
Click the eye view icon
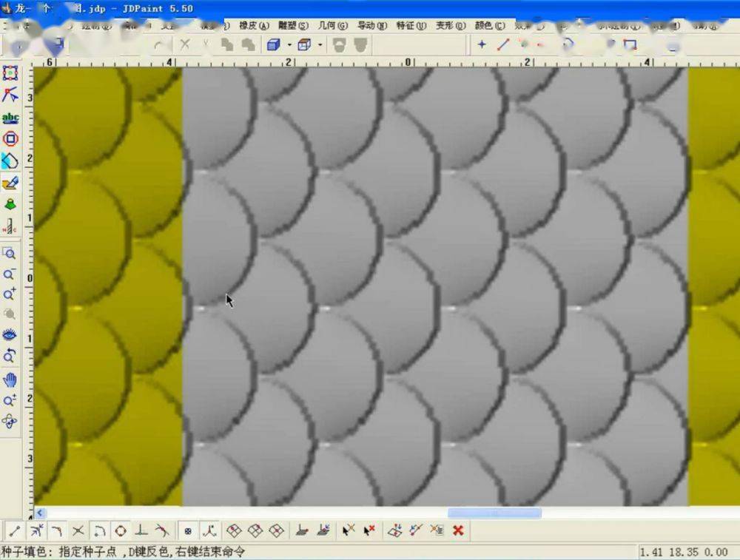pyautogui.click(x=10, y=334)
